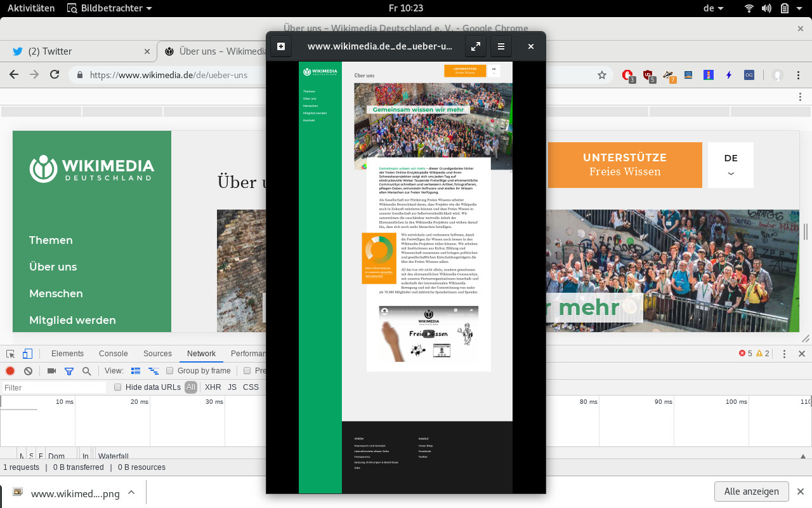
Task: Expand the DE language selector
Action: tap(731, 165)
